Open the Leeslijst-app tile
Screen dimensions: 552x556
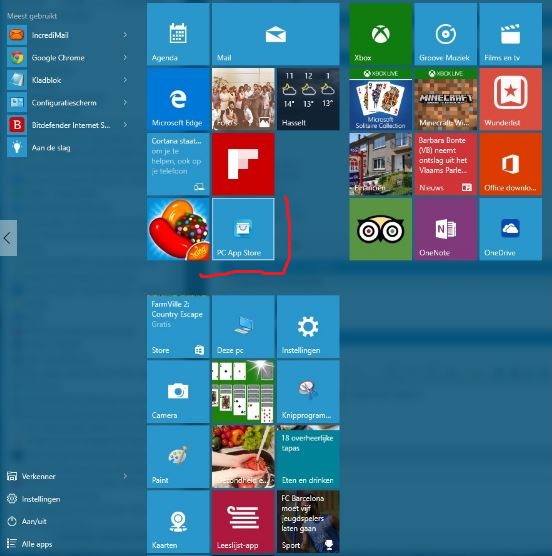click(243, 522)
